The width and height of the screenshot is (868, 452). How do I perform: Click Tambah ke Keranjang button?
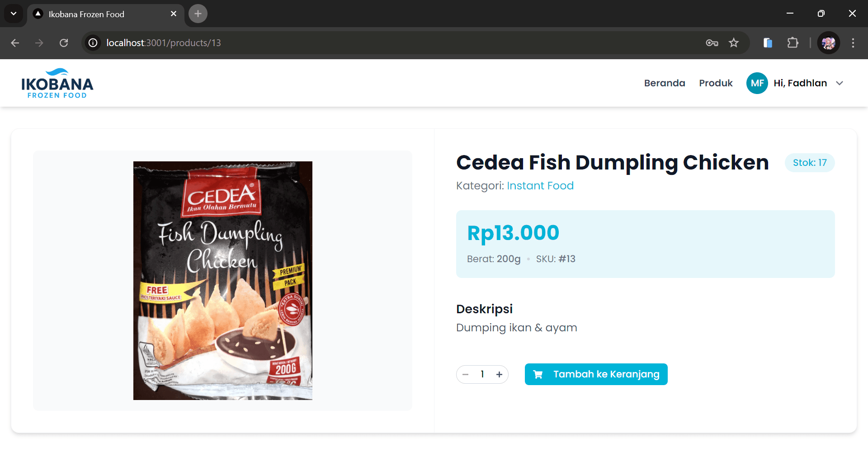[596, 374]
